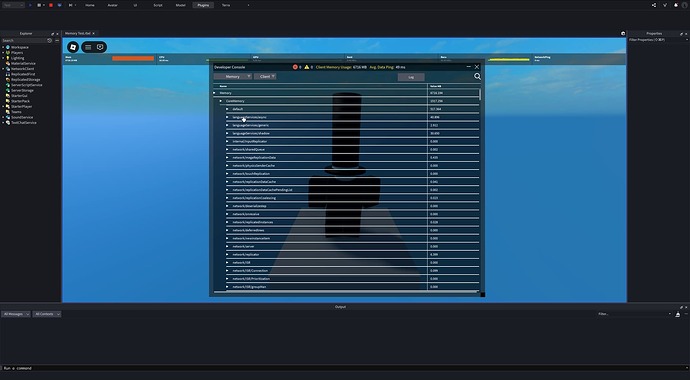The width and height of the screenshot is (690, 380).
Task: Expand the Workspace tree arrow
Action: [3, 47]
